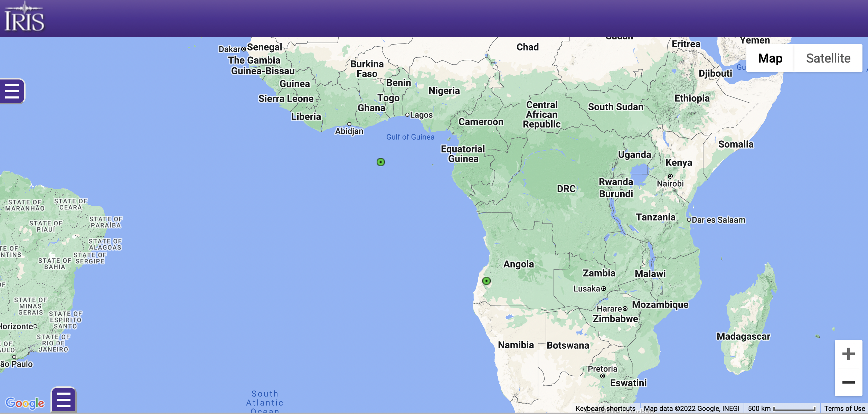
Task: Click the Pretoria city marker
Action: pos(603,376)
